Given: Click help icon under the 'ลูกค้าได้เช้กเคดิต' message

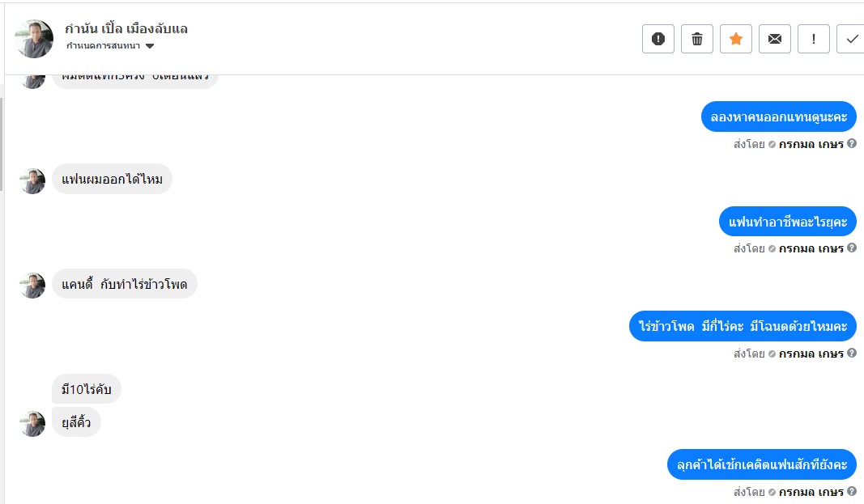Looking at the screenshot, I should (852, 491).
